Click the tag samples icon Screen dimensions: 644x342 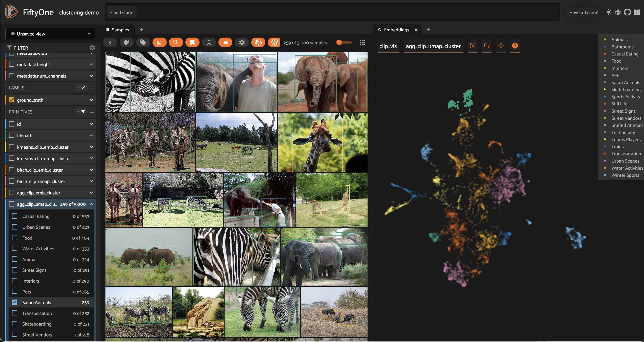coord(143,43)
